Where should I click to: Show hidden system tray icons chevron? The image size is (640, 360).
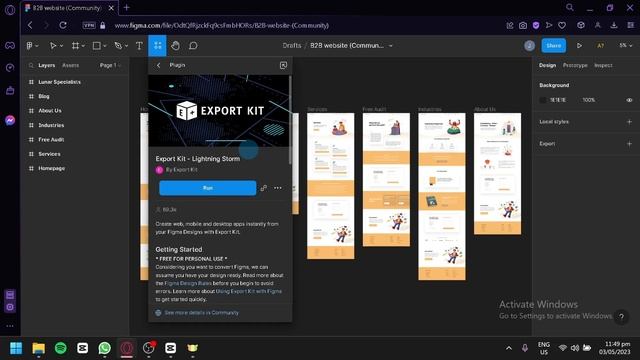coord(509,348)
